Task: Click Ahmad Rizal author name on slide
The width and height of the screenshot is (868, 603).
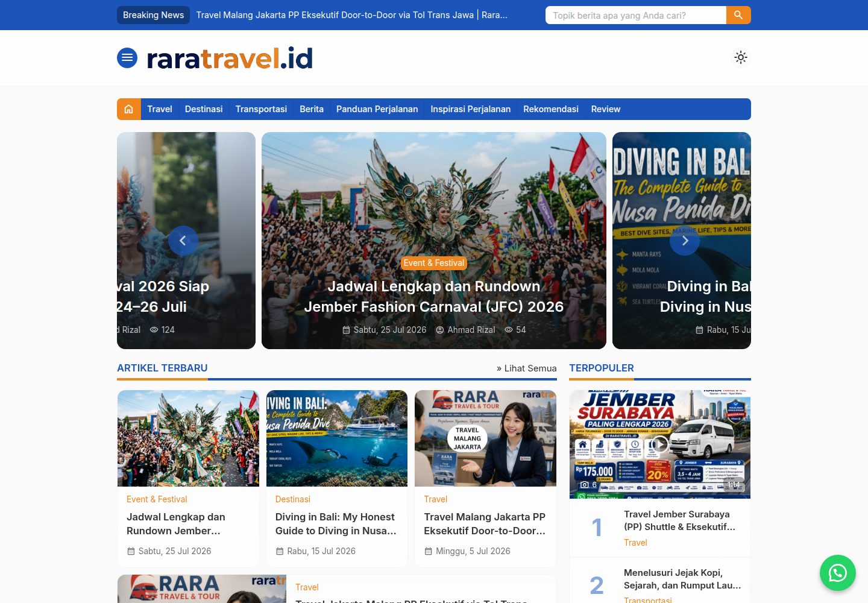Action: (x=471, y=330)
